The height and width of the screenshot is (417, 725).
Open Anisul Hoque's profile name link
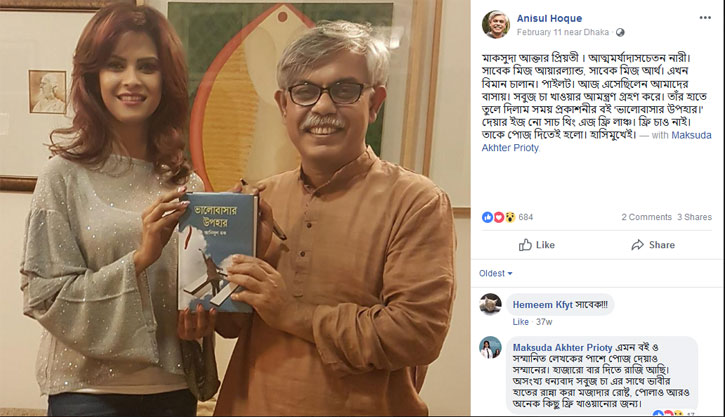[549, 18]
